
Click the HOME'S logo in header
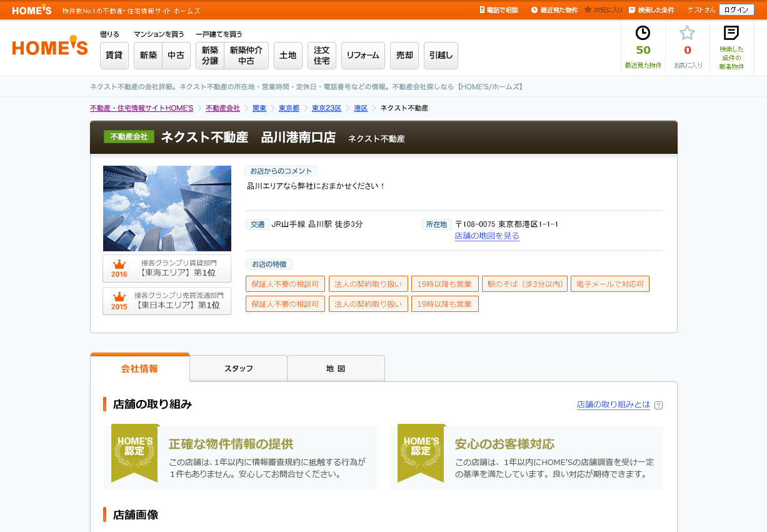pos(50,46)
